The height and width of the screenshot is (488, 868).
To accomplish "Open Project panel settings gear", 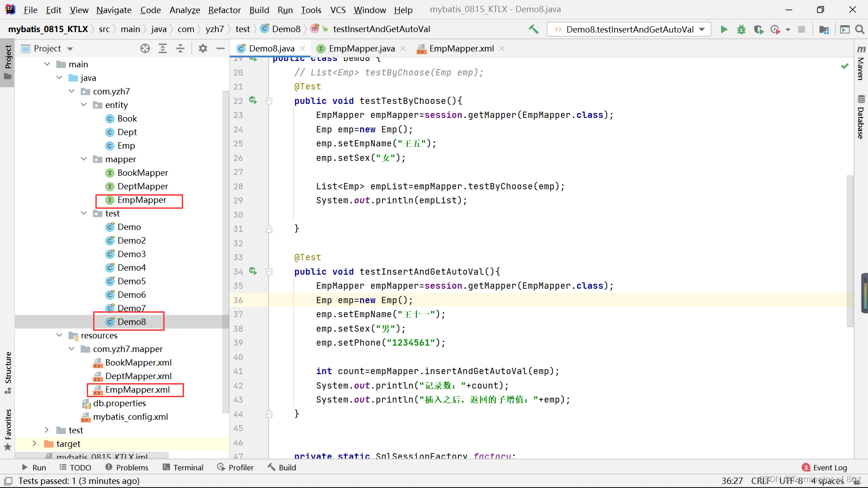I will [203, 48].
